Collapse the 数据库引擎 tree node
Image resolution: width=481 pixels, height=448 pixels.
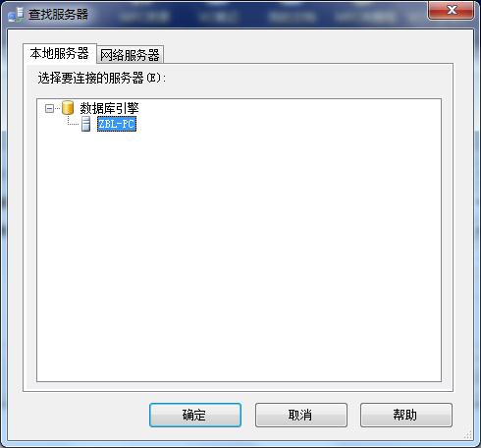pos(49,108)
